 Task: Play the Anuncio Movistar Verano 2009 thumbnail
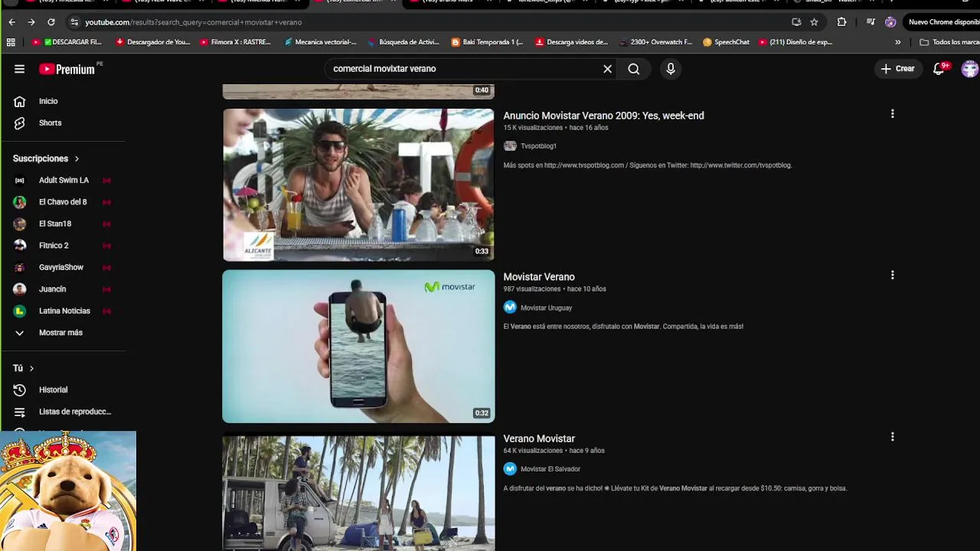click(x=358, y=184)
